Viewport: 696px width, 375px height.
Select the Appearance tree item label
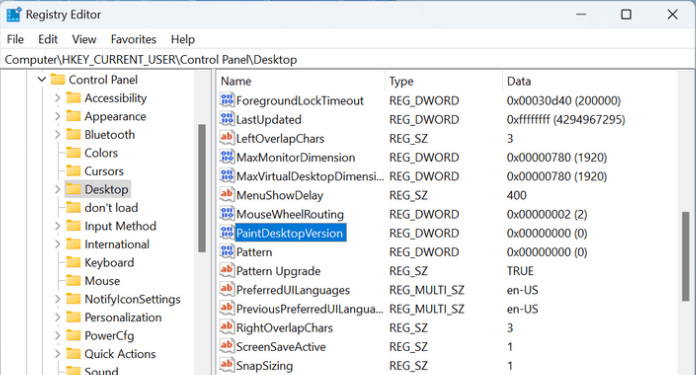tap(115, 116)
